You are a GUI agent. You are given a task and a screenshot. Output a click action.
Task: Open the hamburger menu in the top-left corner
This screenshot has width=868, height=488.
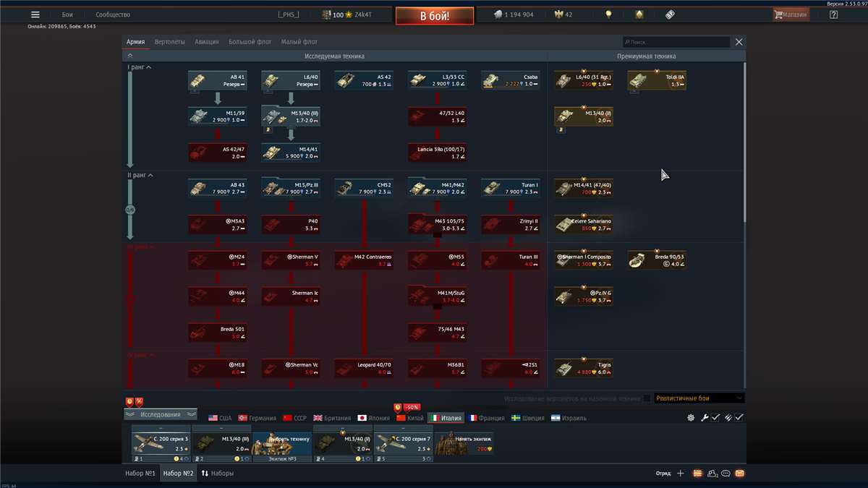pyautogui.click(x=34, y=14)
